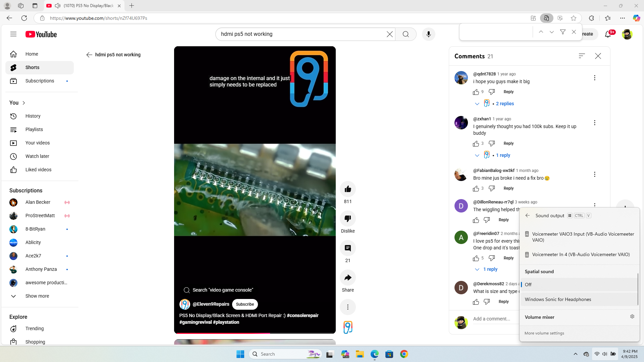Like the Short with thumbs up
The width and height of the screenshot is (644, 362).
click(x=348, y=189)
